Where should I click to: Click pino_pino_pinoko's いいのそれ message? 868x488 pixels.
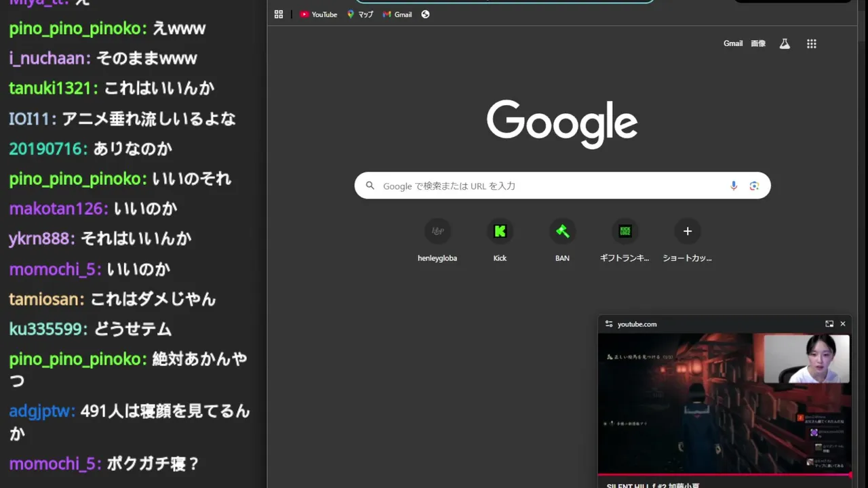point(192,179)
